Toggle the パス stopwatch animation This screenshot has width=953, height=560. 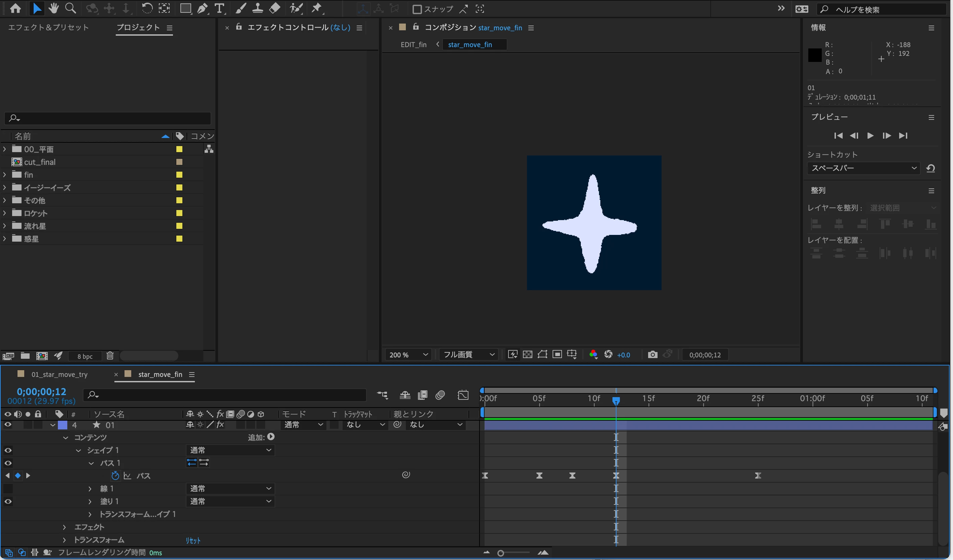point(115,476)
